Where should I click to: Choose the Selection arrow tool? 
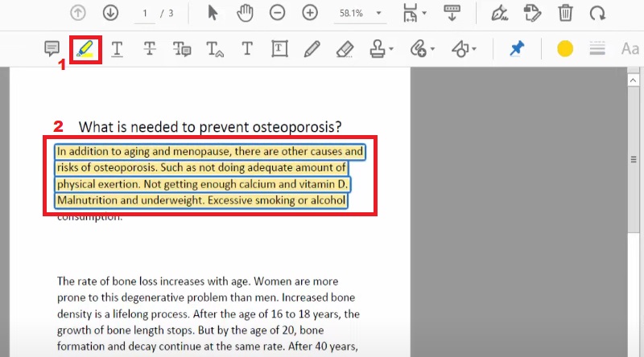click(x=213, y=13)
